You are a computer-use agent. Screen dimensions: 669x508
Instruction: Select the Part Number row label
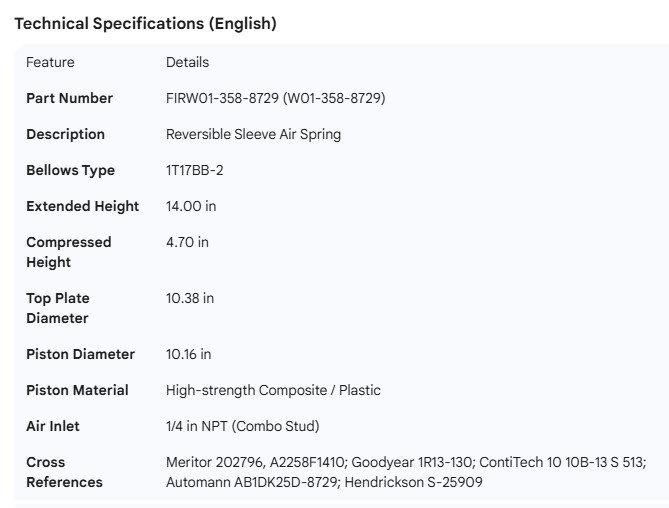69,98
